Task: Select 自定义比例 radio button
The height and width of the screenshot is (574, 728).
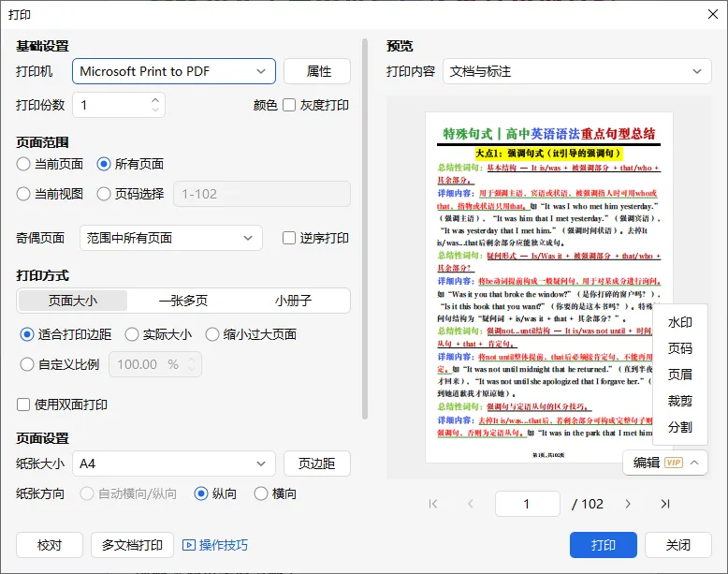Action: click(27, 364)
